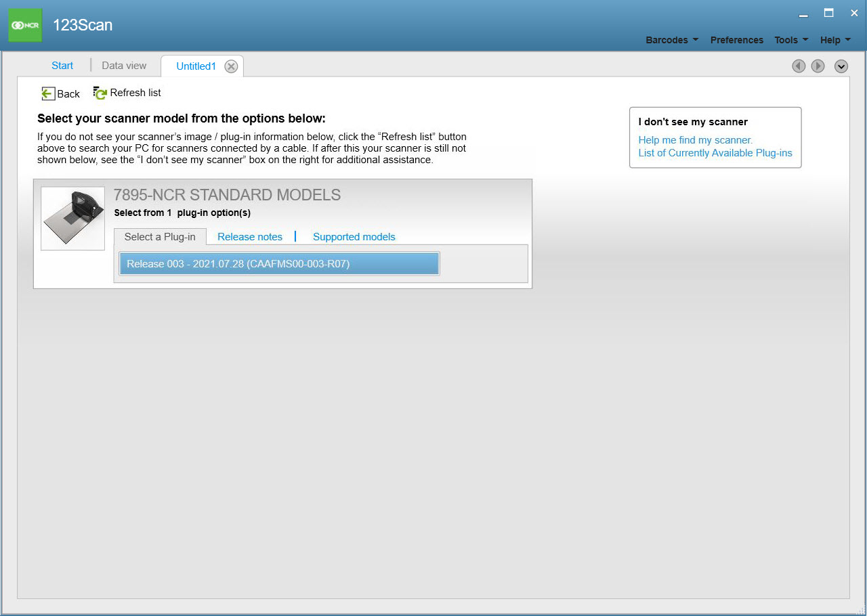Open the tab list dropdown chevron

coord(841,66)
